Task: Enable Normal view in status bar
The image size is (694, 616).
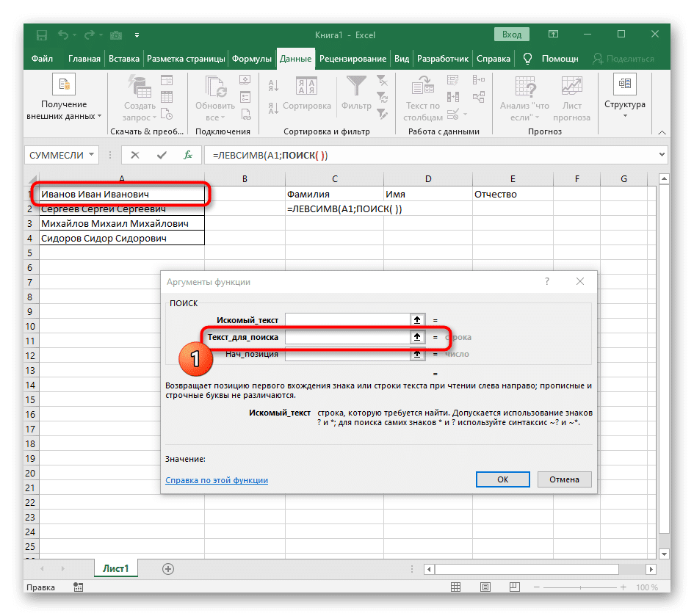Action: [x=455, y=586]
